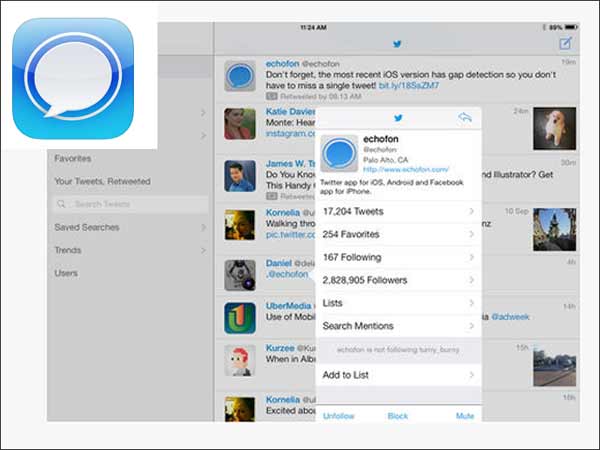Tap the Twitter bird in the top bar
The width and height of the screenshot is (600, 450).
click(397, 44)
